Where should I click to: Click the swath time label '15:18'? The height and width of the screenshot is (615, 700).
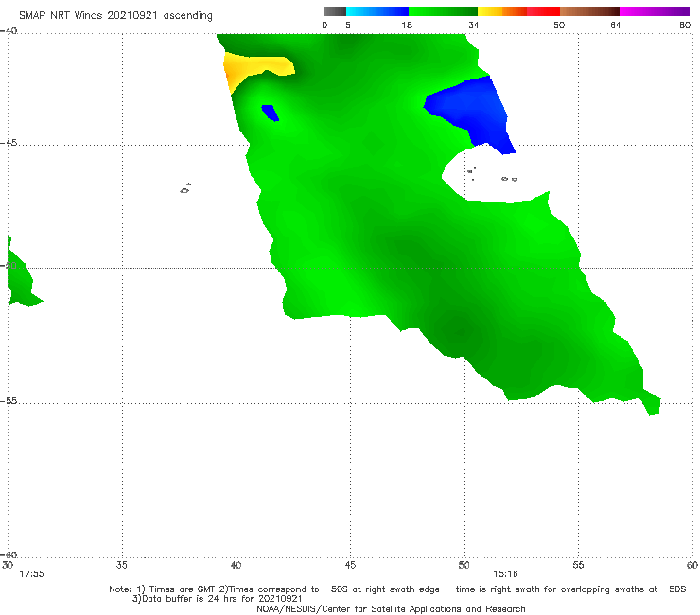pyautogui.click(x=505, y=574)
